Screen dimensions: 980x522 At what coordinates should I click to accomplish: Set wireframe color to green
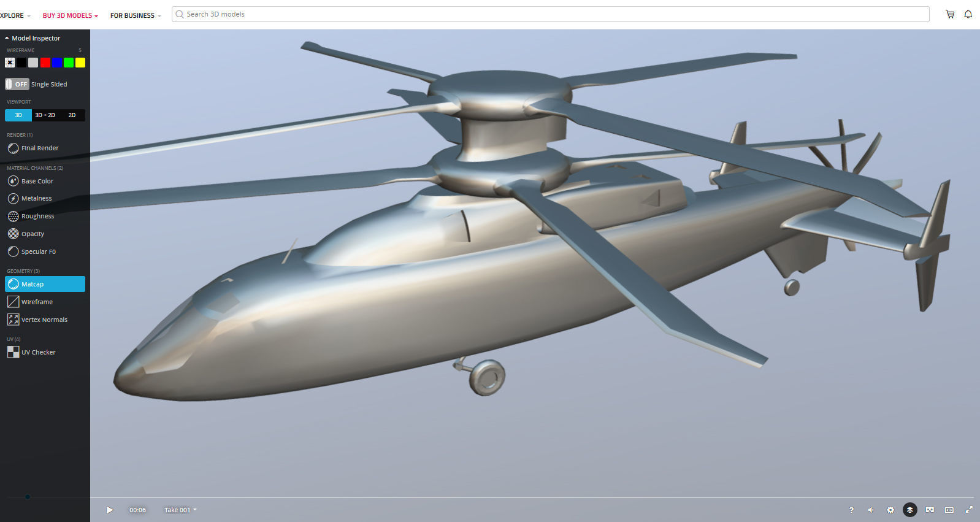pos(69,63)
